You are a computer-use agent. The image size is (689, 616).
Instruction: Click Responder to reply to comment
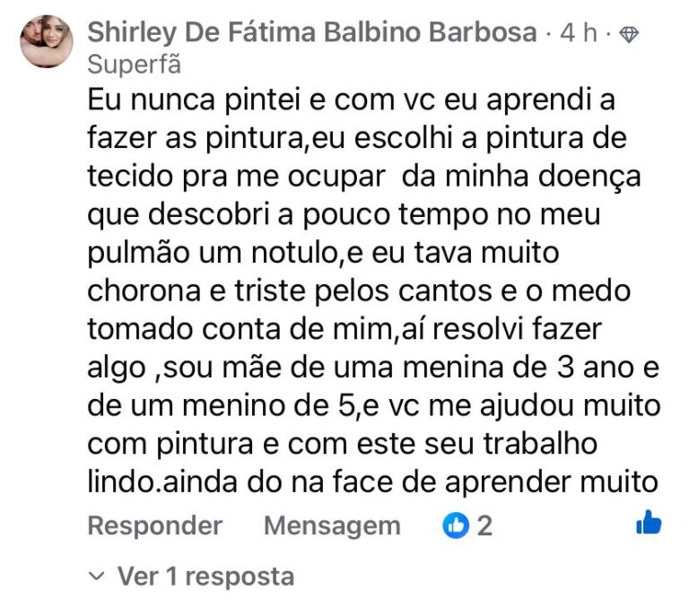pos(154,525)
